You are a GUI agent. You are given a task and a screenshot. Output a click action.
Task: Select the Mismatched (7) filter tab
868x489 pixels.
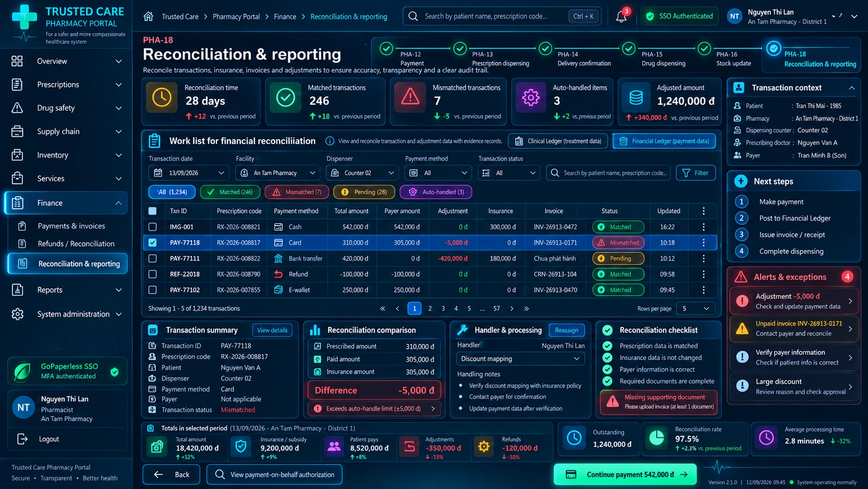(296, 192)
